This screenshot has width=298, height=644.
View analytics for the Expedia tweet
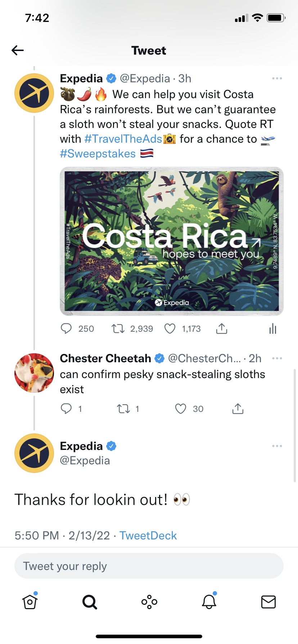pyautogui.click(x=273, y=328)
